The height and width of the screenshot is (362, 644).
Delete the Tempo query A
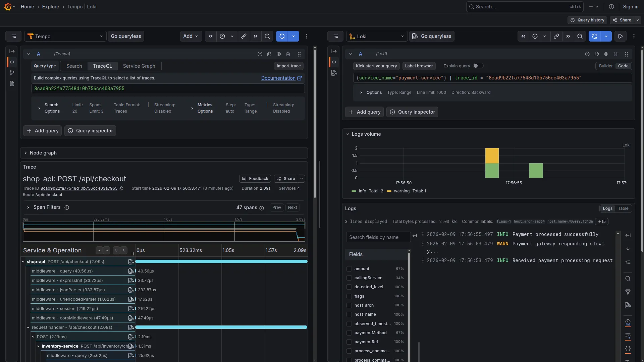pos(288,54)
